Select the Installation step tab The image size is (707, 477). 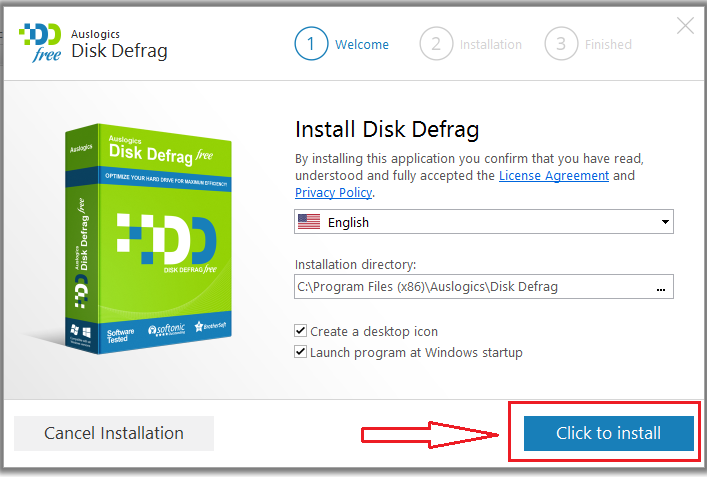[490, 44]
